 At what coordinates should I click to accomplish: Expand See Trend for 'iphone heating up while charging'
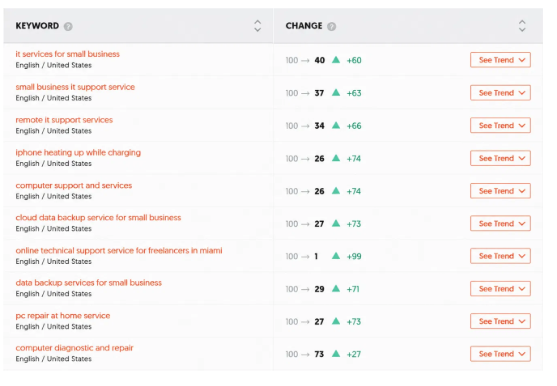click(500, 158)
